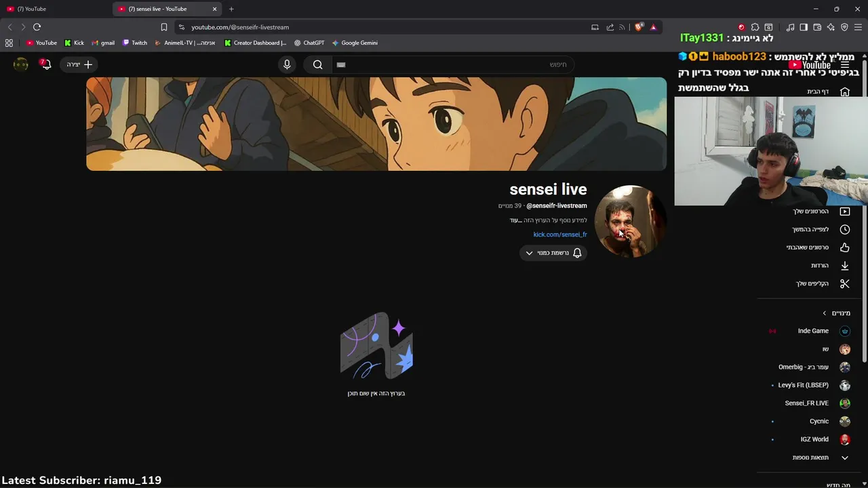Open the new tab plus button
Viewport: 868px width, 488px height.
pyautogui.click(x=231, y=9)
